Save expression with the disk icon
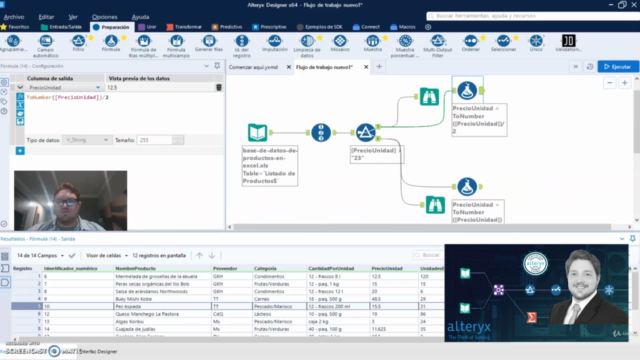Screen dimensions: 640x360 (20, 122)
